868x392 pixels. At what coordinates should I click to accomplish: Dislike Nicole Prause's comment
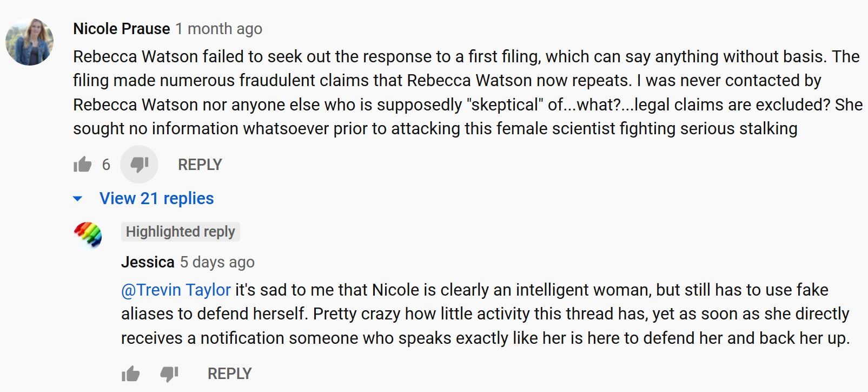click(x=139, y=164)
